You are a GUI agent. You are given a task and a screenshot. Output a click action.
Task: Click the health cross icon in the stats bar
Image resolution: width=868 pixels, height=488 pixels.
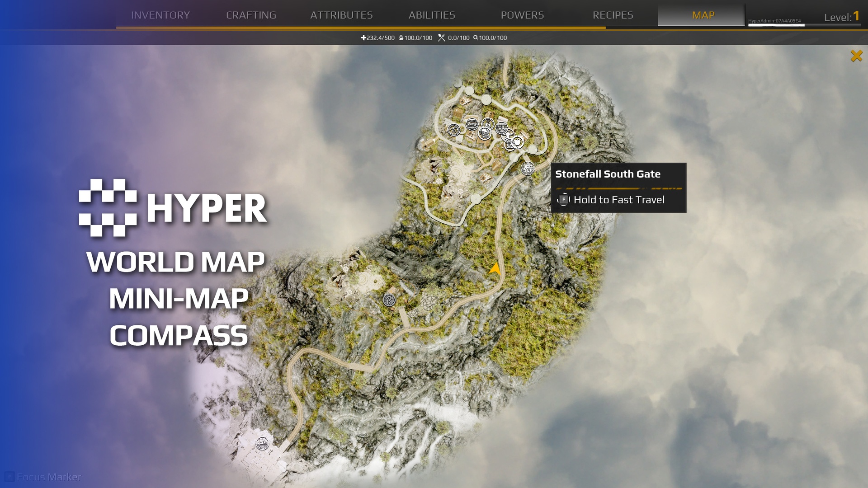[364, 38]
